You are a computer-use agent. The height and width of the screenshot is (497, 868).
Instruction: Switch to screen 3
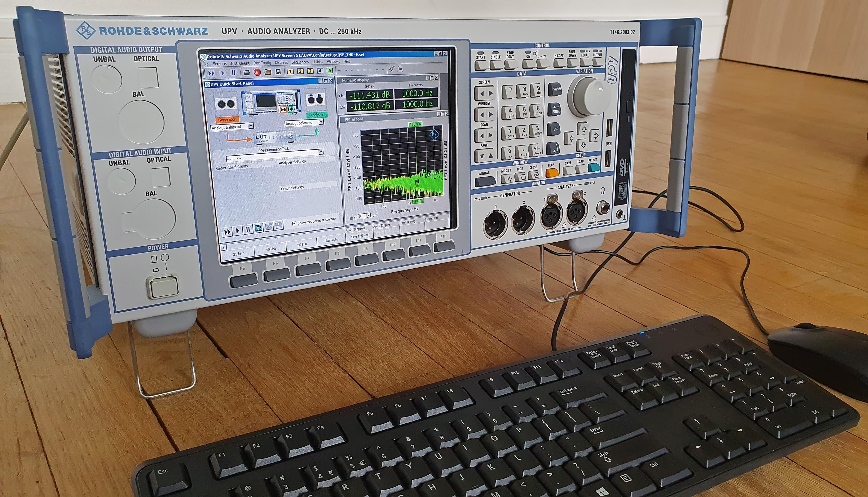click(x=310, y=71)
